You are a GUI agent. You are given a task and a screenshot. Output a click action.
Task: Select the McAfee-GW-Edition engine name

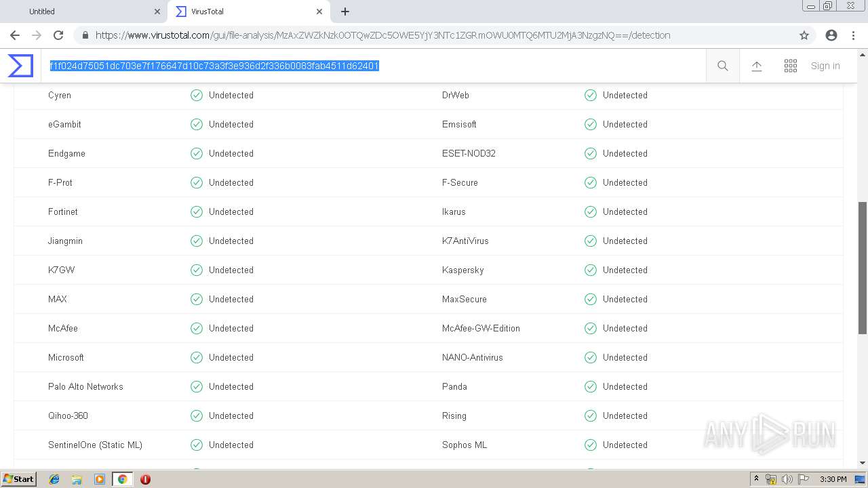pos(481,328)
